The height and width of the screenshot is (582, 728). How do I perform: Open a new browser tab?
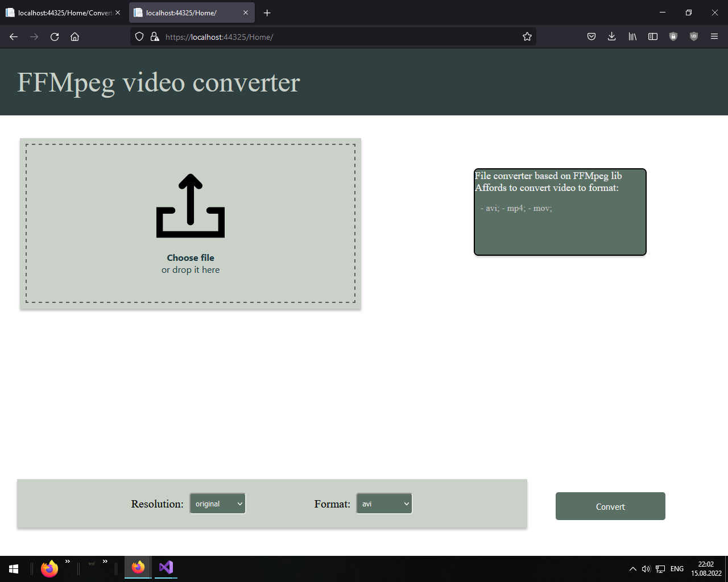click(x=267, y=13)
